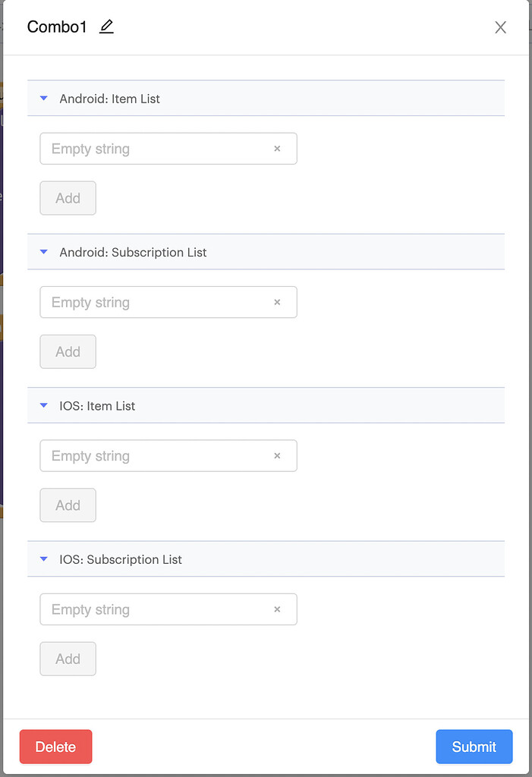This screenshot has height=777, width=532.
Task: Collapse the Android: Subscription List section
Action: [43, 251]
